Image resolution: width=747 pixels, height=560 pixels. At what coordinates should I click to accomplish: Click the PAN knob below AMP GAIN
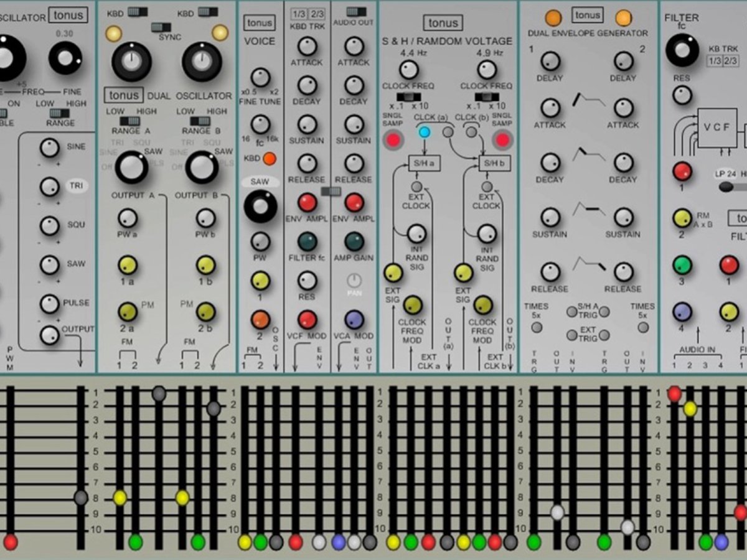coord(354,281)
